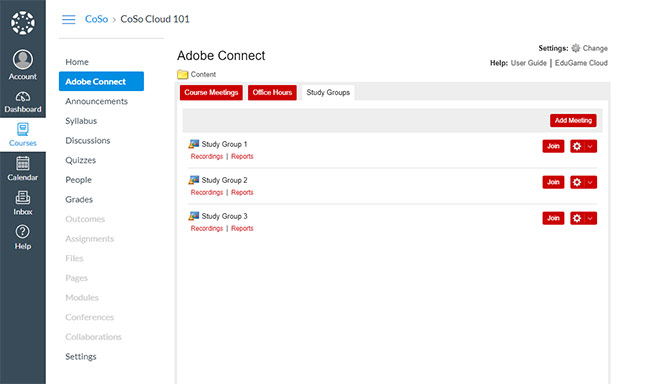This screenshot has width=650, height=384.
Task: Open Reports for Study Group 1
Action: (242, 156)
